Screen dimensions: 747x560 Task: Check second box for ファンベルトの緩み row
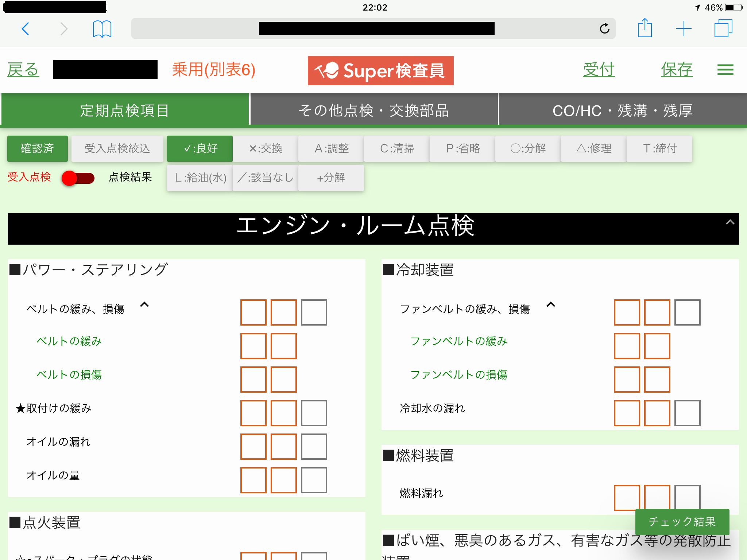[657, 346]
